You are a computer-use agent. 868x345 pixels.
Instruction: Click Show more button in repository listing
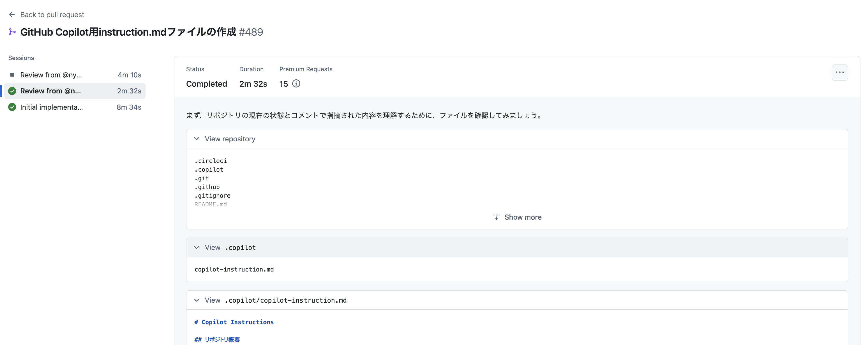tap(522, 217)
